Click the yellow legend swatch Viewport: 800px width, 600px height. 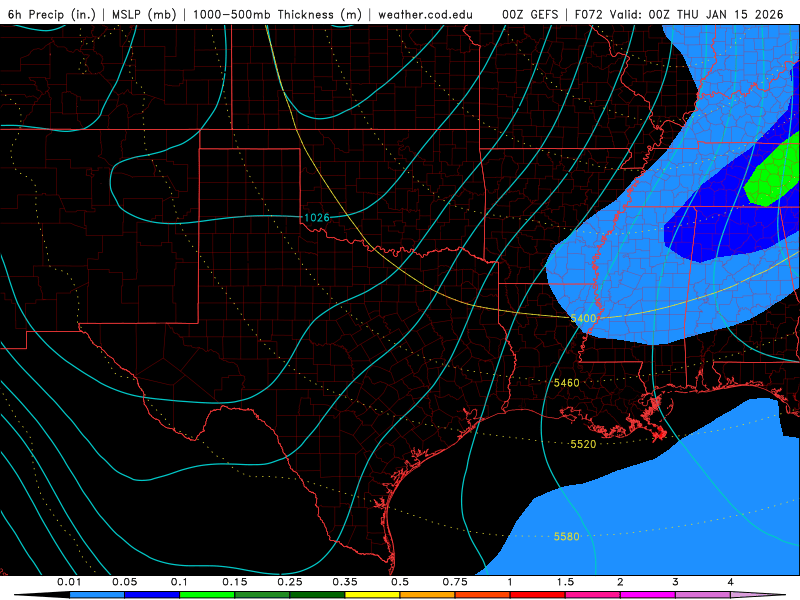pos(372,595)
